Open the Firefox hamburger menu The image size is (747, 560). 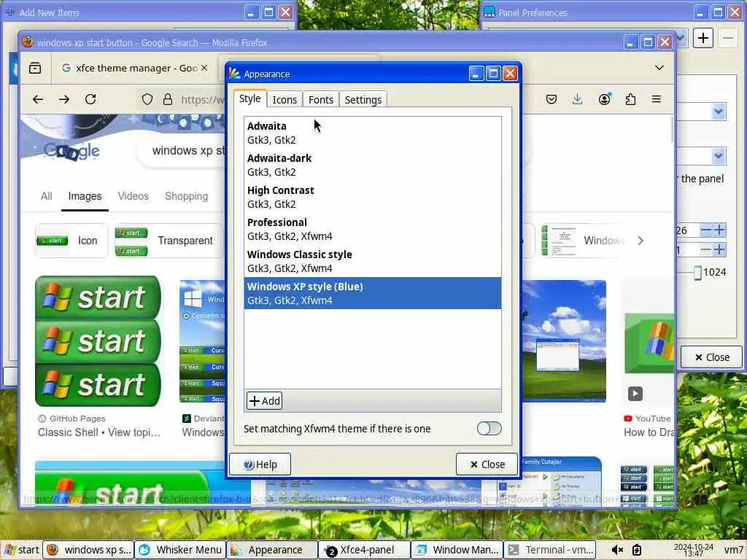click(x=657, y=99)
